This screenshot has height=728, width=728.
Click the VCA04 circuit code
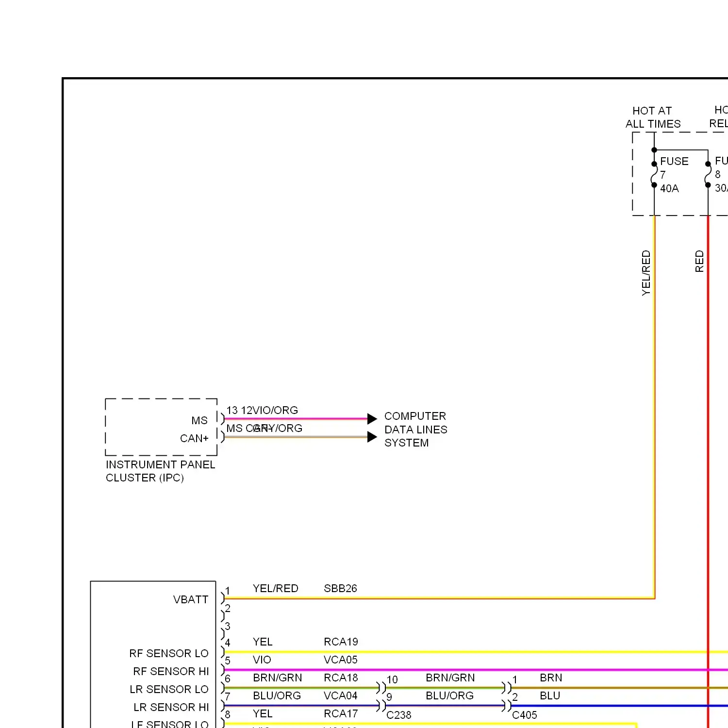(340, 695)
